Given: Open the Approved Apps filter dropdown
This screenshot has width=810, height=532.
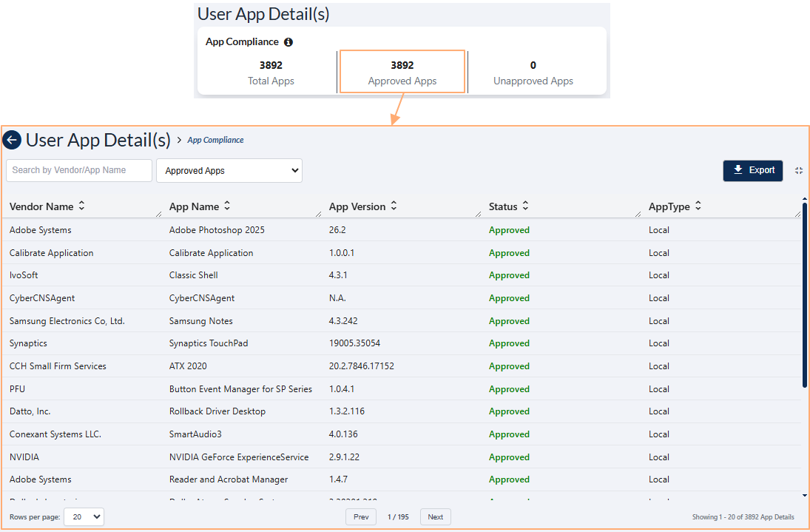Looking at the screenshot, I should point(229,170).
